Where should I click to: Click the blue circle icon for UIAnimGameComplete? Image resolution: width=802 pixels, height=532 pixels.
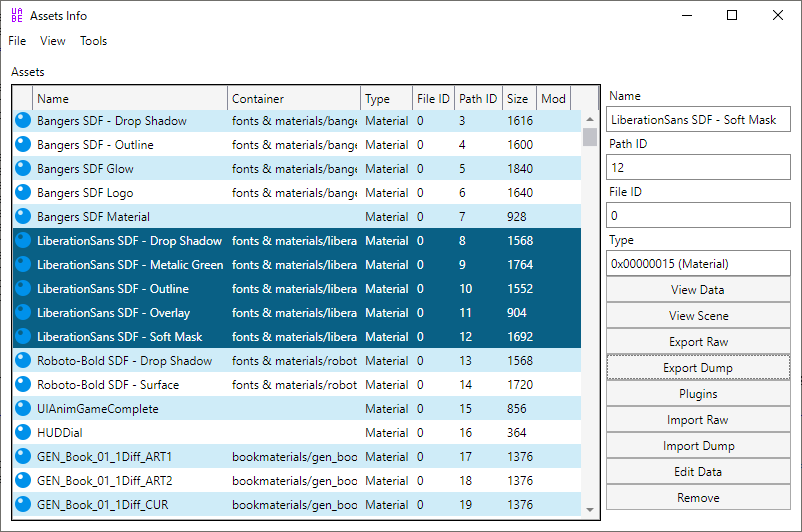[x=23, y=408]
